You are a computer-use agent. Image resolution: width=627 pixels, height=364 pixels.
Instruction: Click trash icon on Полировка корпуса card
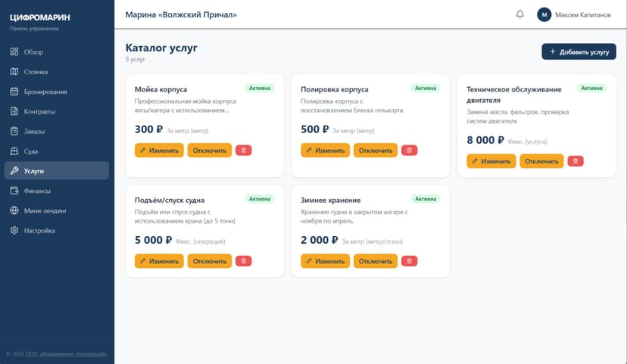click(x=409, y=151)
